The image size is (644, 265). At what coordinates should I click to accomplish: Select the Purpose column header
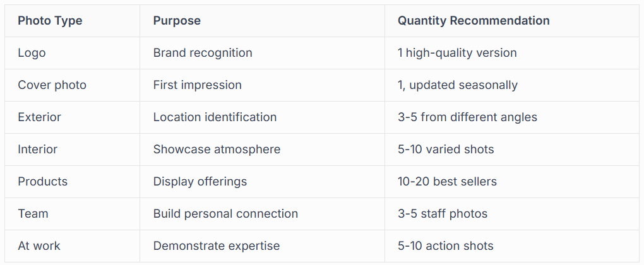tap(177, 21)
